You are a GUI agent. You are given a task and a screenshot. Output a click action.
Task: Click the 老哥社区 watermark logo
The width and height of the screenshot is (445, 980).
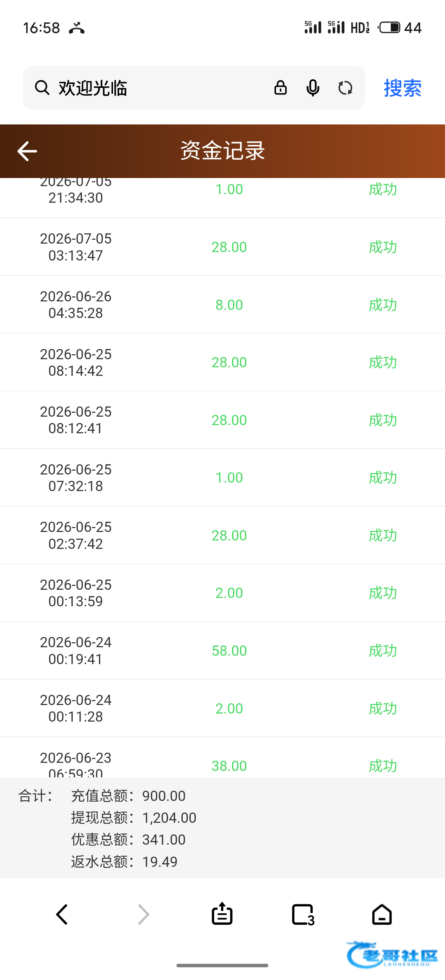pos(392,955)
